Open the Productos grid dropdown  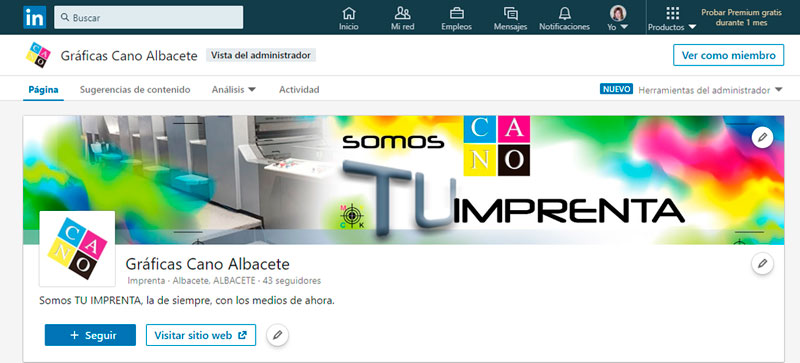click(x=672, y=18)
